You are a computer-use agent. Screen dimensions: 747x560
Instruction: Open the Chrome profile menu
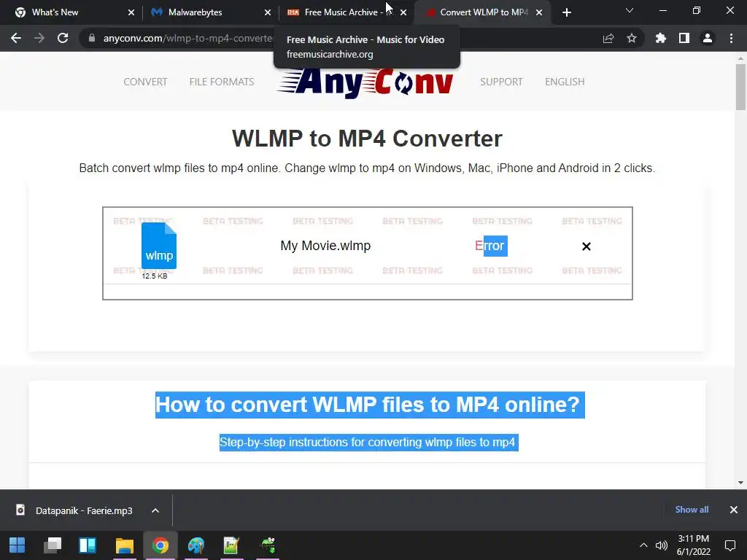point(708,38)
